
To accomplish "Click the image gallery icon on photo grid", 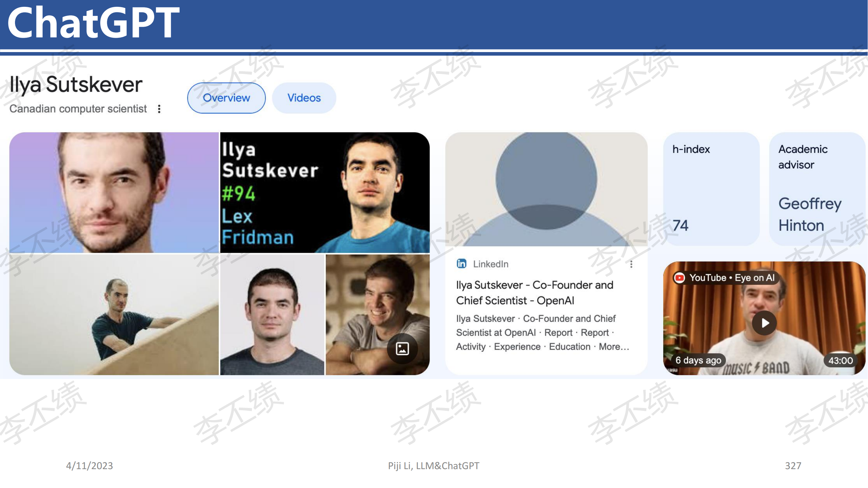I will [x=402, y=348].
